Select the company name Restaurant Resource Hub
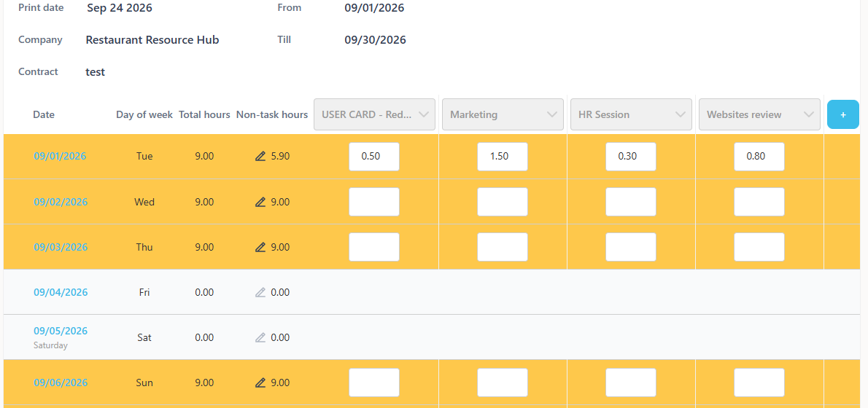Viewport: 868px width, 408px height. (152, 40)
